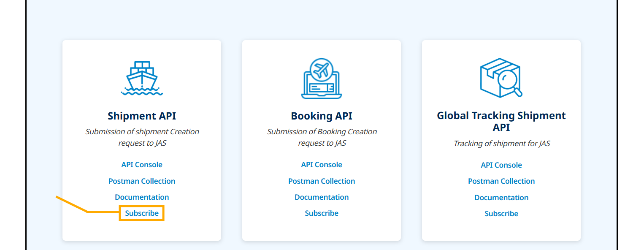Click the laptop airplane icon for Booking API
This screenshot has width=644, height=250.
point(322,79)
